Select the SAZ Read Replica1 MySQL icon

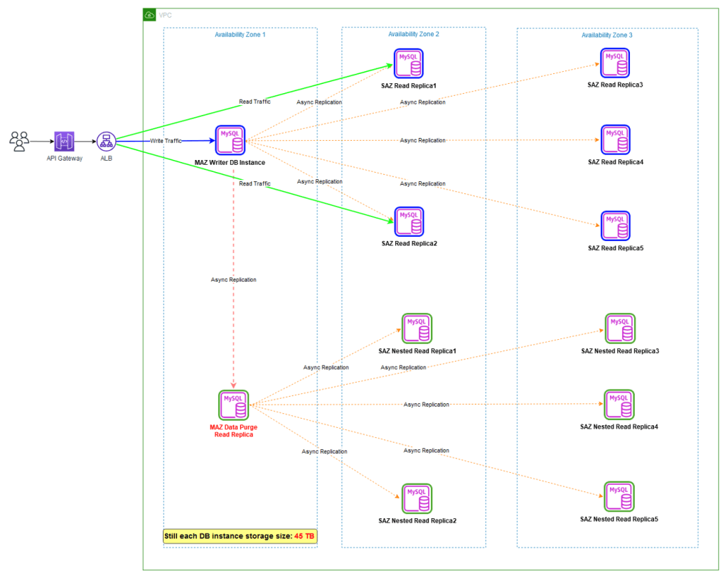tap(409, 63)
